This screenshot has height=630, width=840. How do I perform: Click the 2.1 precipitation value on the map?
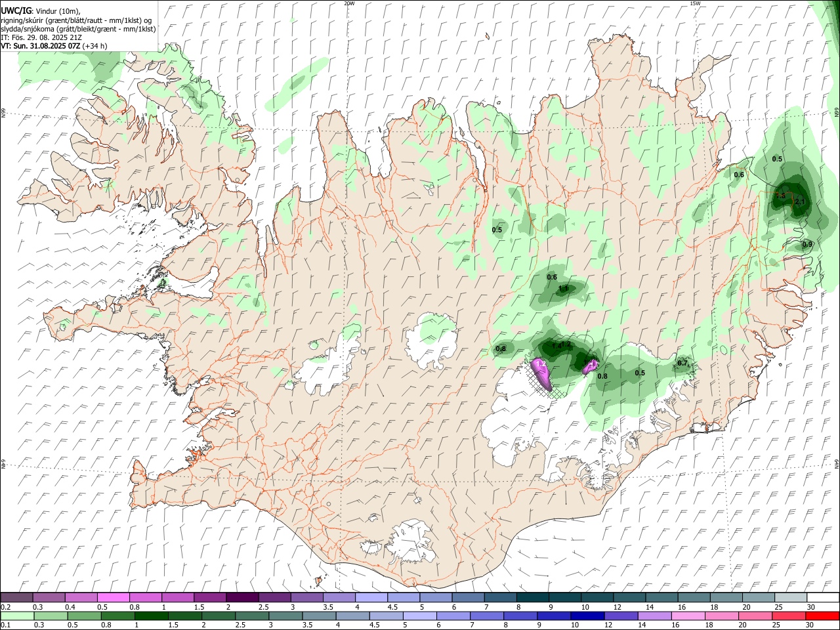coord(800,202)
